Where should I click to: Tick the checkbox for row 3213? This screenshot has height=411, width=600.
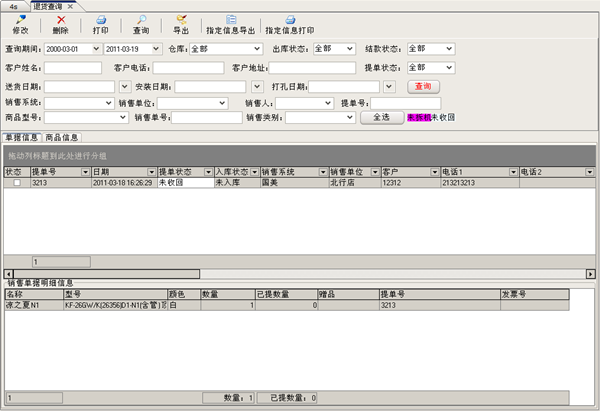coord(16,183)
